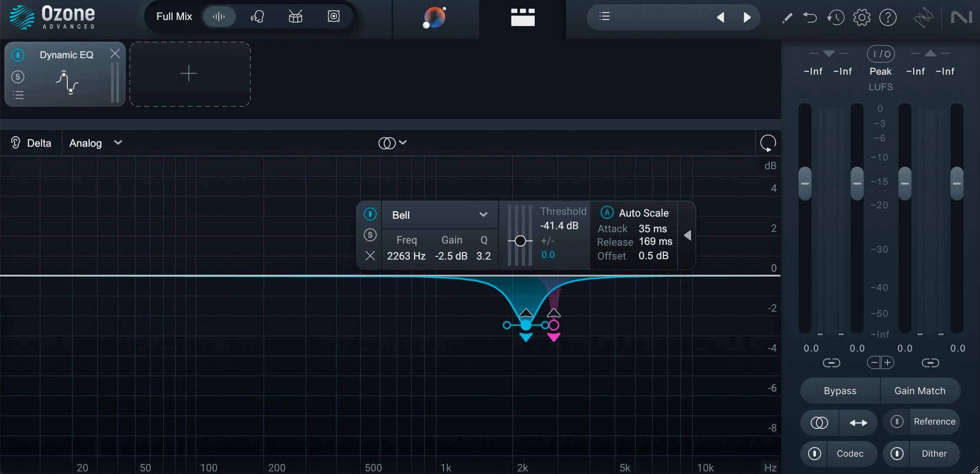Screen dimensions: 980x474
Task: Solo the selected EQ band
Action: click(x=370, y=235)
